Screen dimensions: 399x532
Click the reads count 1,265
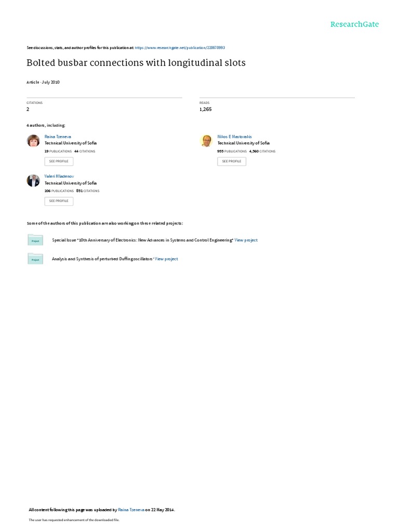point(206,109)
